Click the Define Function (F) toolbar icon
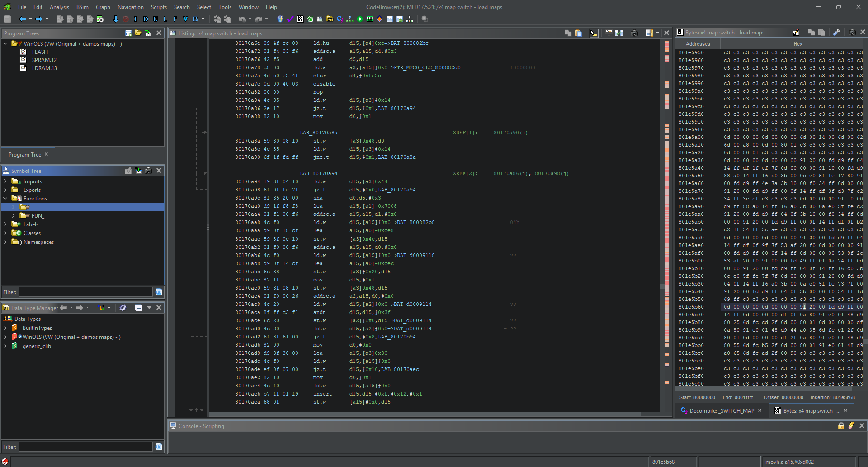868x467 pixels. [x=175, y=19]
